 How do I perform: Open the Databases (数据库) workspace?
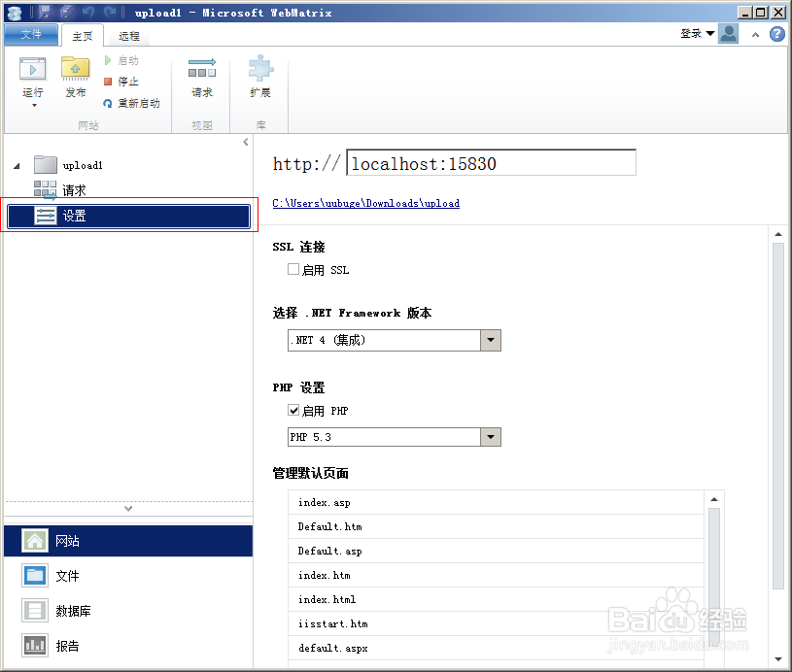coord(128,611)
